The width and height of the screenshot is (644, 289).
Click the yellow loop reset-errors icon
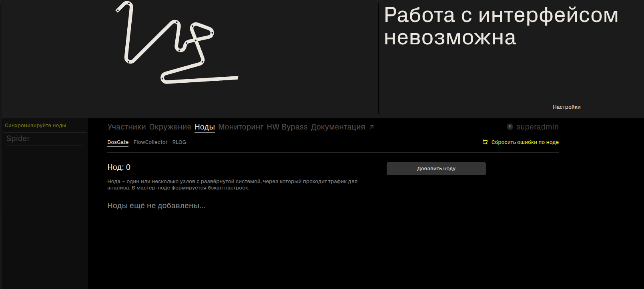[485, 142]
